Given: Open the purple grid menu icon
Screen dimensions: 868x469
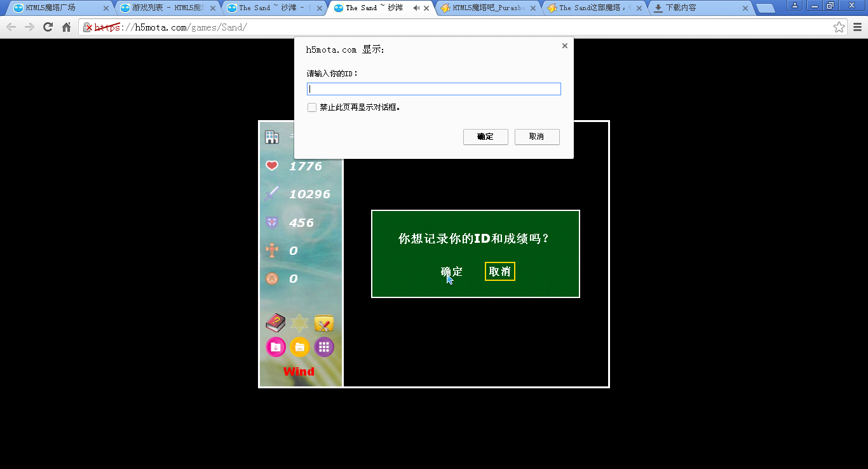Looking at the screenshot, I should 324,347.
